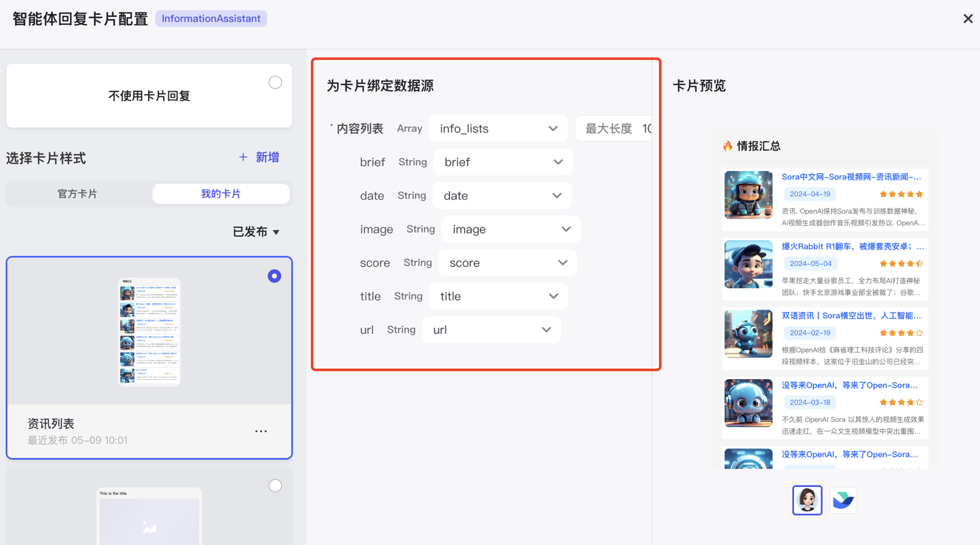Image resolution: width=980 pixels, height=545 pixels.
Task: Select the blue bird logo preview icon
Action: click(x=843, y=500)
